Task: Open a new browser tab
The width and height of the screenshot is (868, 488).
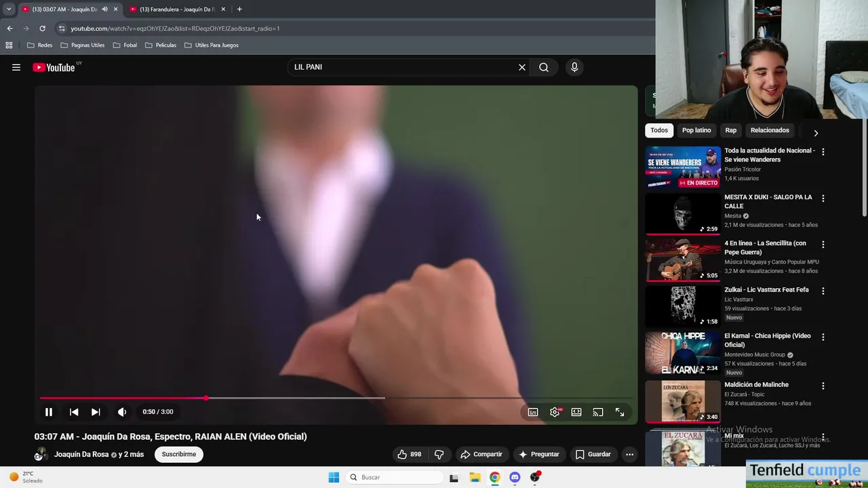Action: click(x=239, y=9)
